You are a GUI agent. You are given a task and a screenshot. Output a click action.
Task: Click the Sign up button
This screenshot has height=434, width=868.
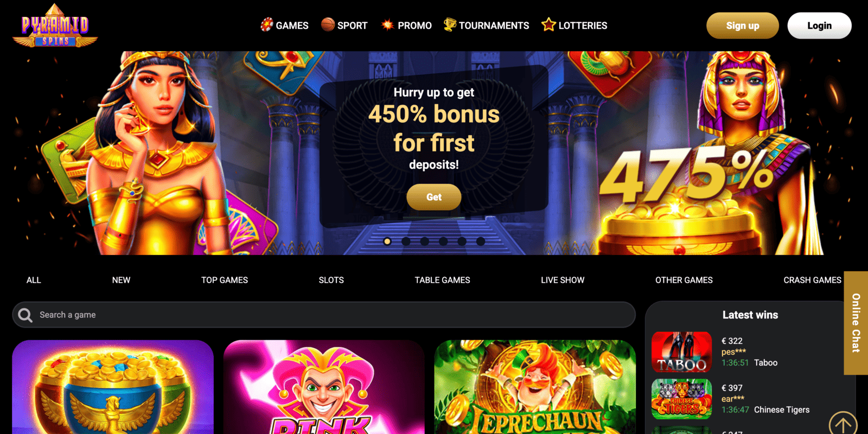pyautogui.click(x=743, y=25)
